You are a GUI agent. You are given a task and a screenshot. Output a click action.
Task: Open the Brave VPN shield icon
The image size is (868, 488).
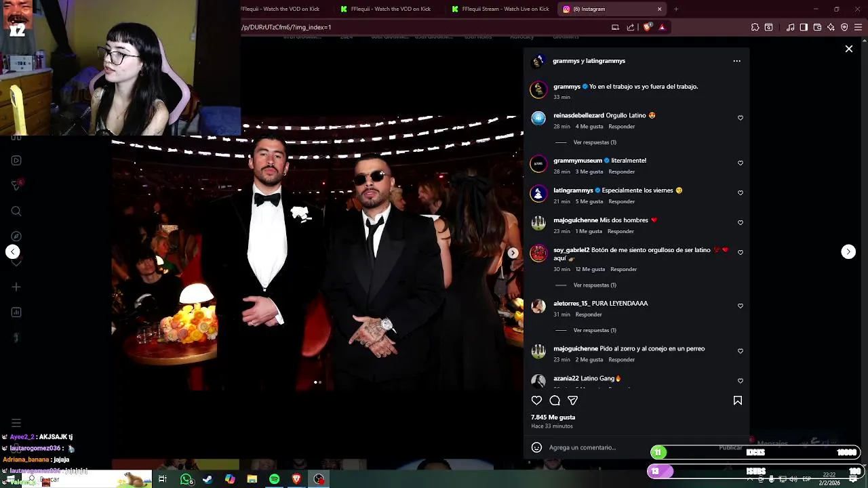[x=844, y=27]
